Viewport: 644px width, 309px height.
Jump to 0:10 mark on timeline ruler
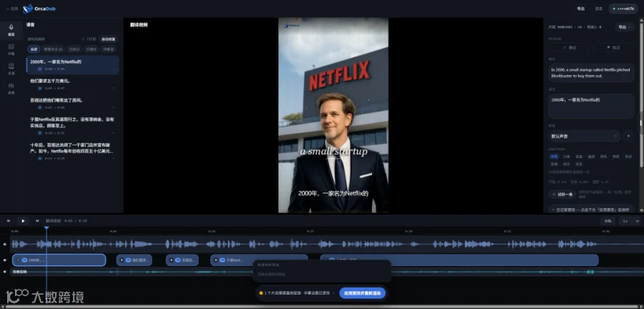pos(211,232)
